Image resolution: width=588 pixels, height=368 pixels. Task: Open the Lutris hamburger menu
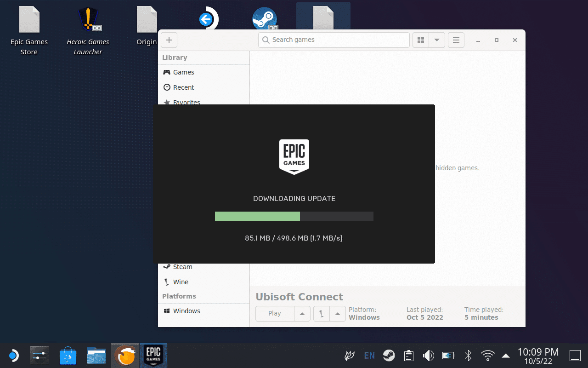point(456,40)
